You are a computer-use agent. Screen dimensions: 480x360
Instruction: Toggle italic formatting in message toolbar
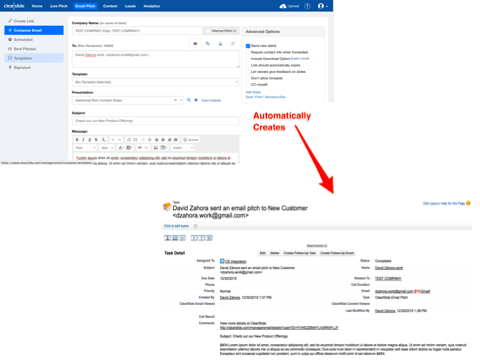pyautogui.click(x=83, y=140)
